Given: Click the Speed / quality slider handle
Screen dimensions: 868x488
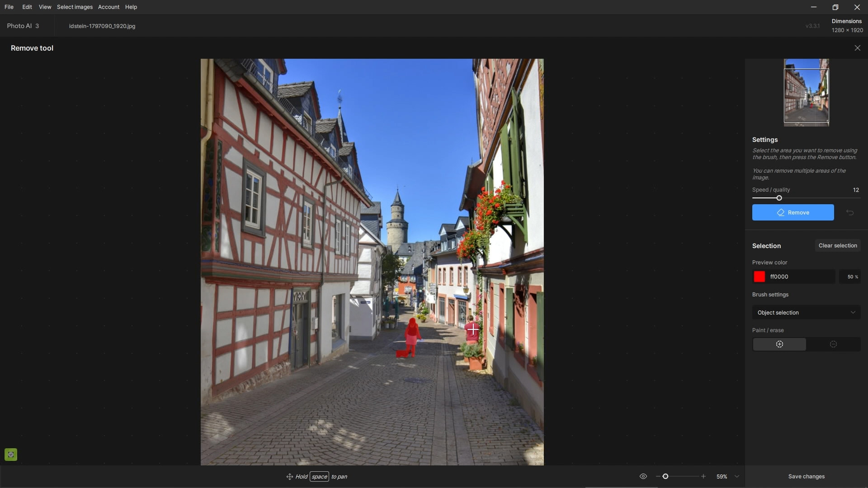Looking at the screenshot, I should tap(779, 198).
